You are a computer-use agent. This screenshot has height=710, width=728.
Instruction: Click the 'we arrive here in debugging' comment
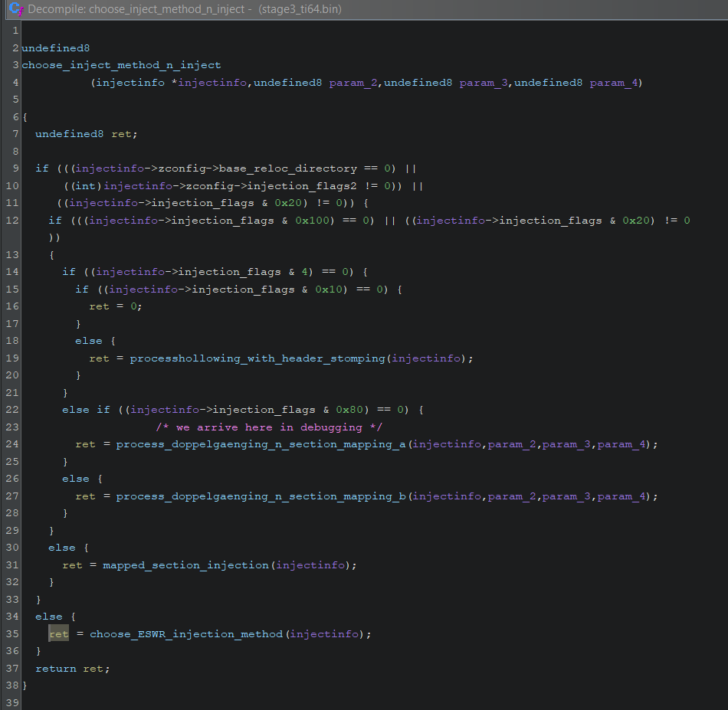(268, 427)
